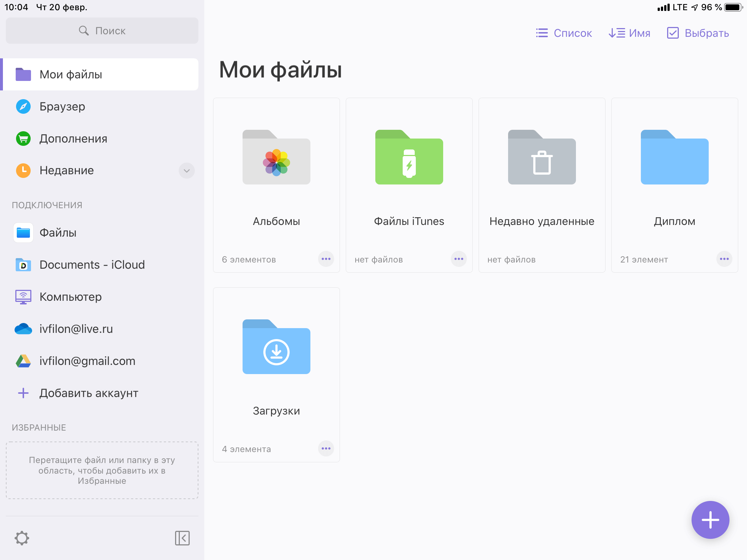This screenshot has height=560, width=747.
Task: Click the LTE signal strength indicator
Action: (663, 7)
